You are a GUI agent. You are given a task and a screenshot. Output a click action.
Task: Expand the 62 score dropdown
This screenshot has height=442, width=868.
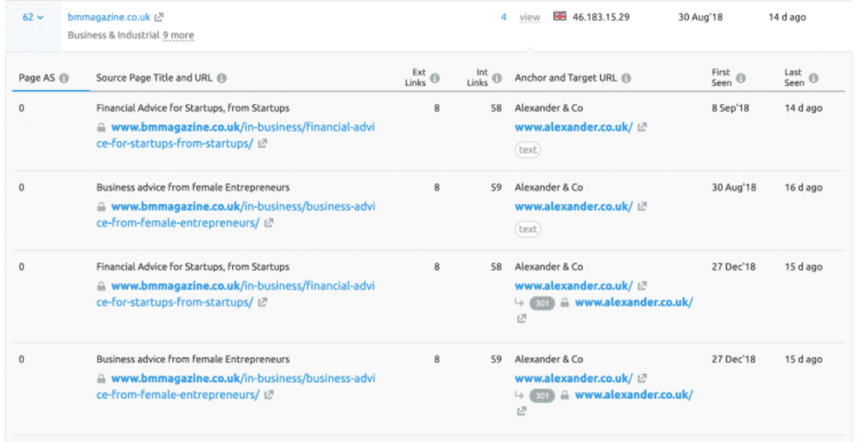[33, 17]
